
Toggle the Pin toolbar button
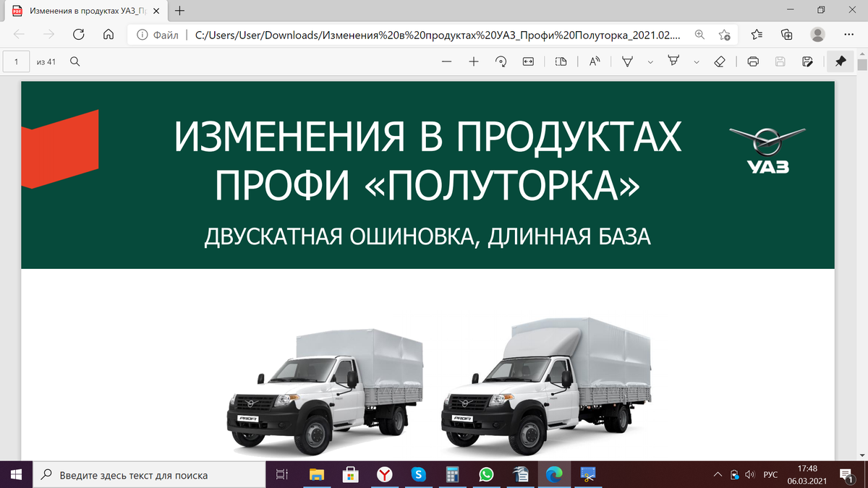click(840, 62)
